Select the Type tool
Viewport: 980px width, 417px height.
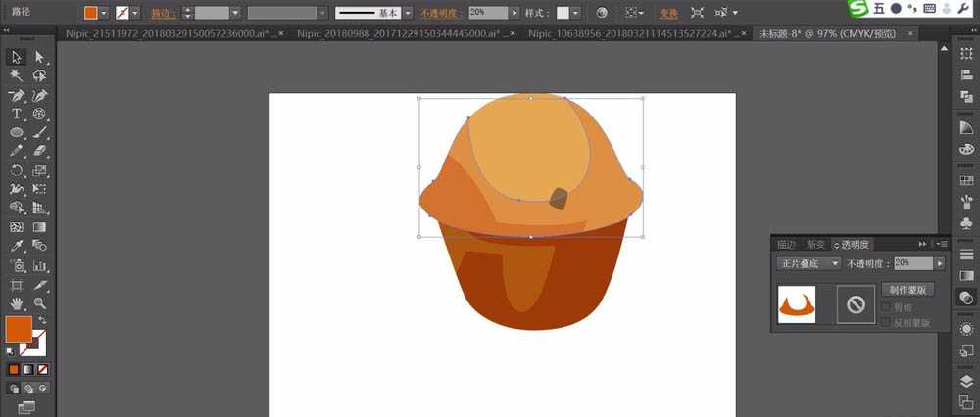(17, 114)
